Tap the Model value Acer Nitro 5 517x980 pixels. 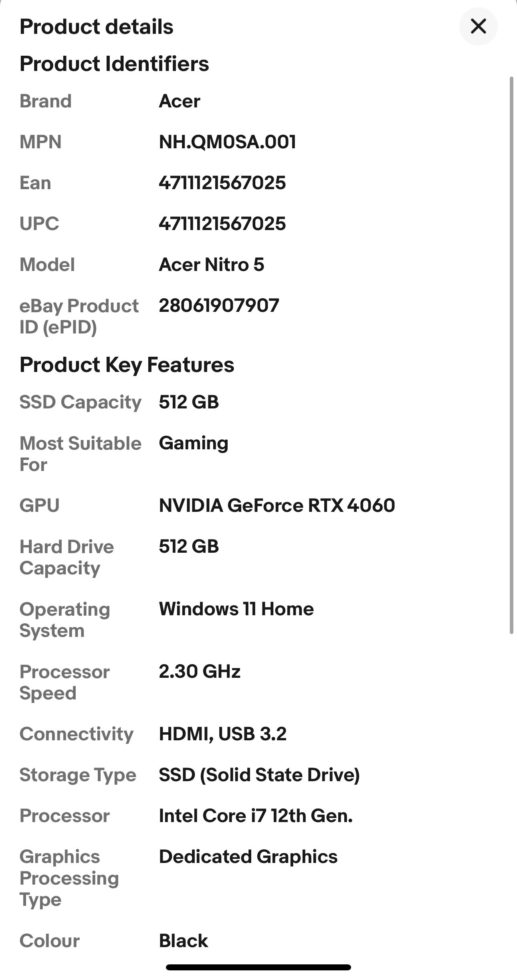click(x=212, y=265)
